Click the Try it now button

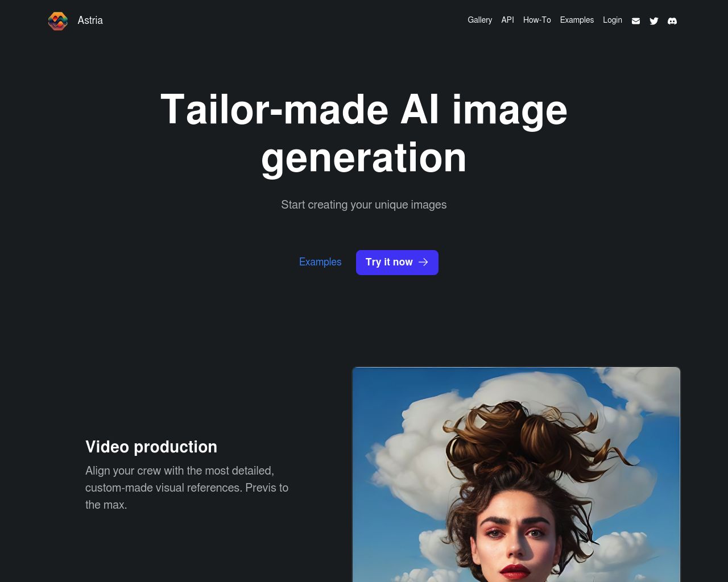(397, 263)
